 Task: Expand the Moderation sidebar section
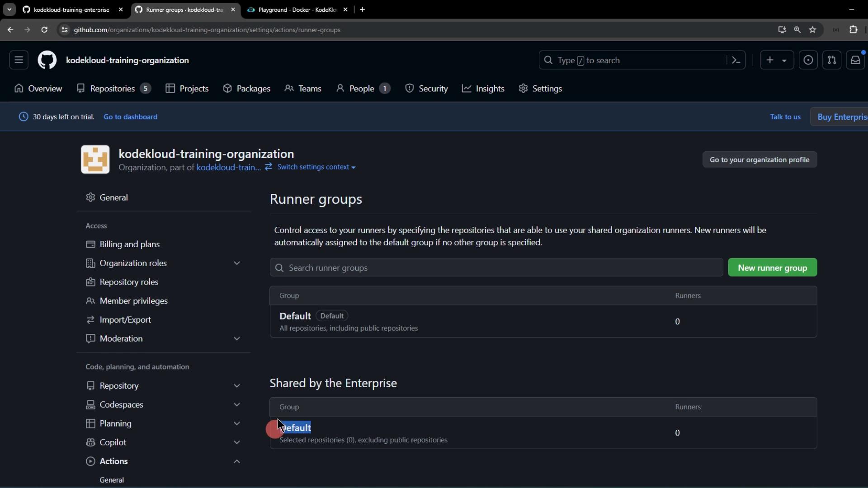236,338
